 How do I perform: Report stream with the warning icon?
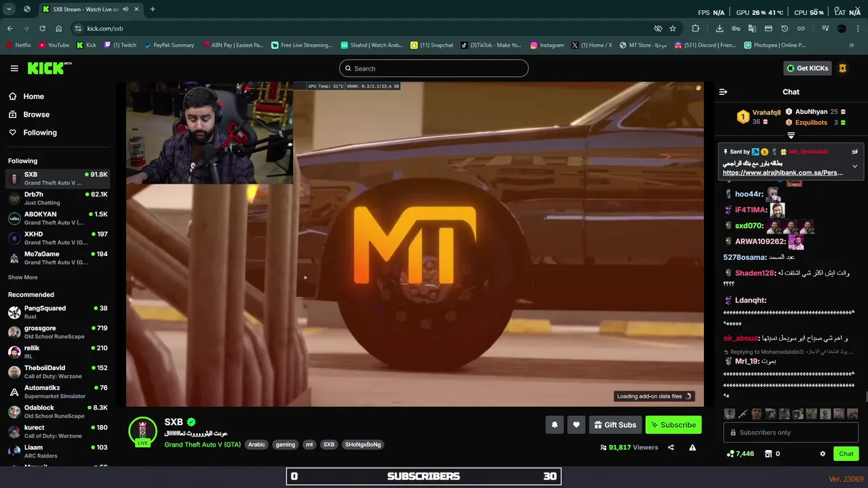coord(692,447)
